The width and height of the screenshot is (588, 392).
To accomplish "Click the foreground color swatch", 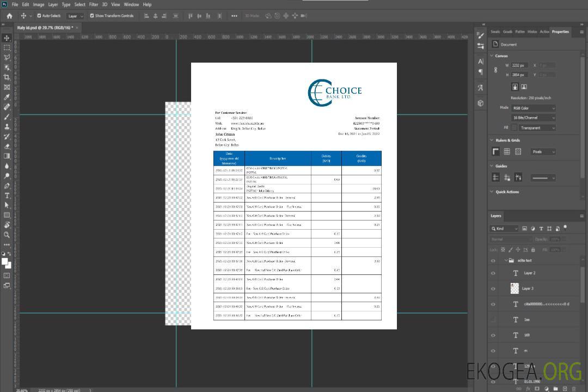I will pyautogui.click(x=4, y=261).
